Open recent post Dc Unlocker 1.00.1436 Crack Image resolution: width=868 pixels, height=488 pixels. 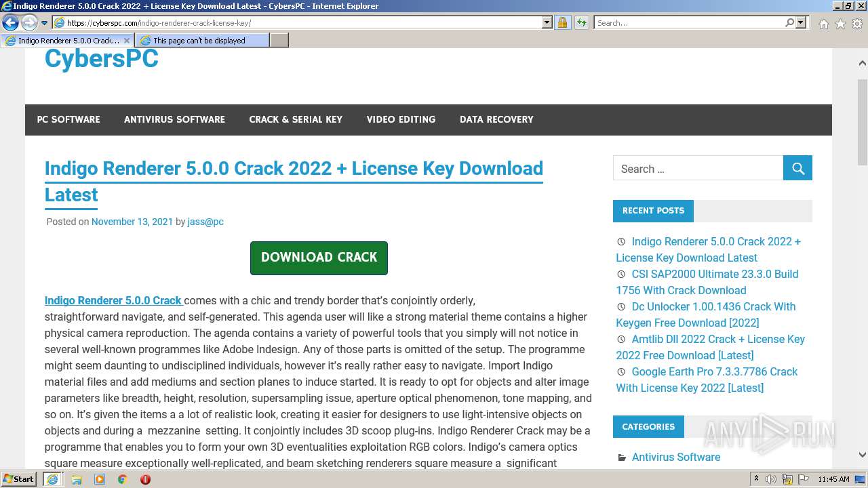[706, 314]
